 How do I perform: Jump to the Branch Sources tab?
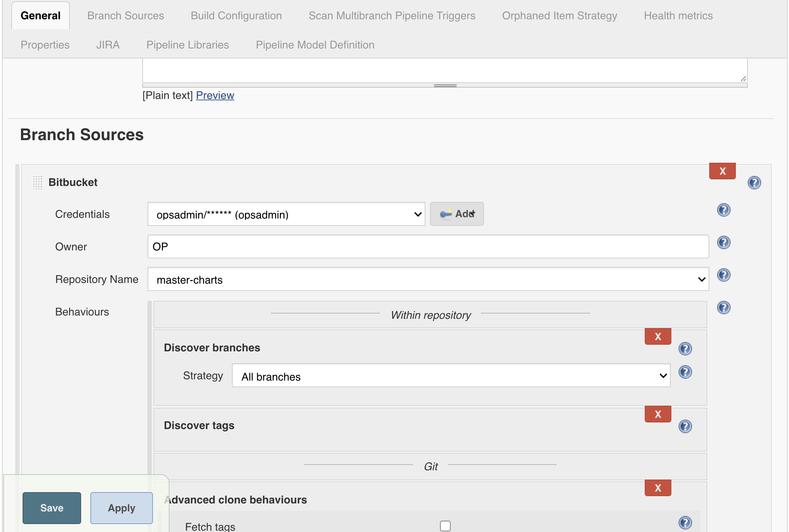pyautogui.click(x=126, y=16)
